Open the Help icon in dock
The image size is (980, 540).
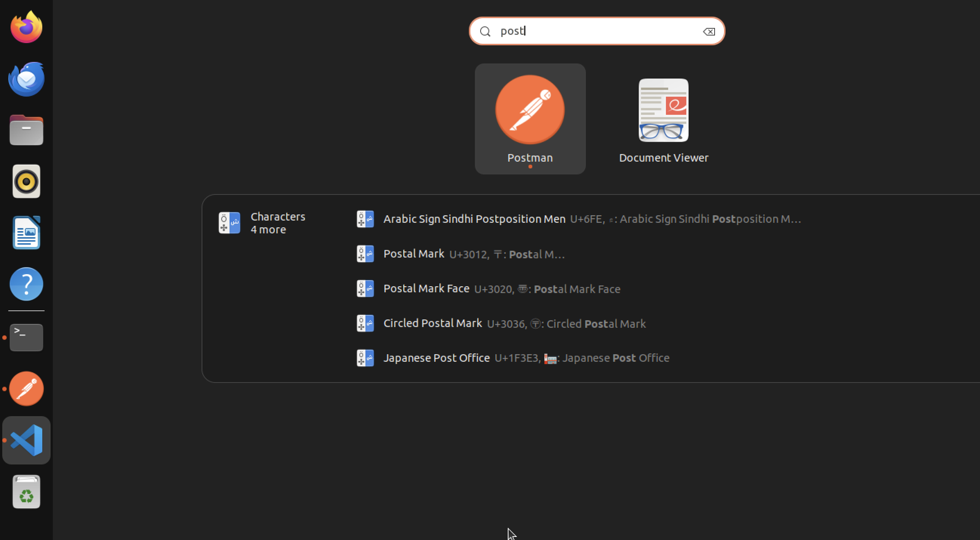[x=26, y=284]
